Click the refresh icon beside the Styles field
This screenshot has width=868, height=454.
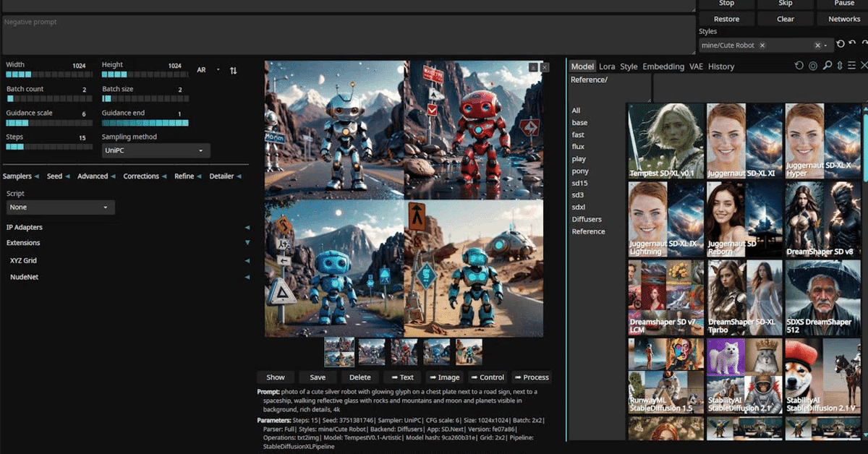click(x=840, y=45)
